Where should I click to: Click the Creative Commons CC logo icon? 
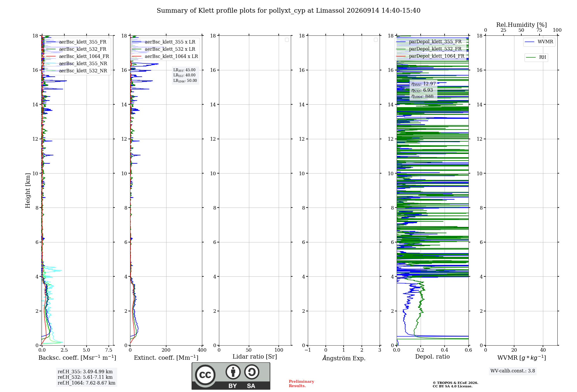tap(205, 375)
